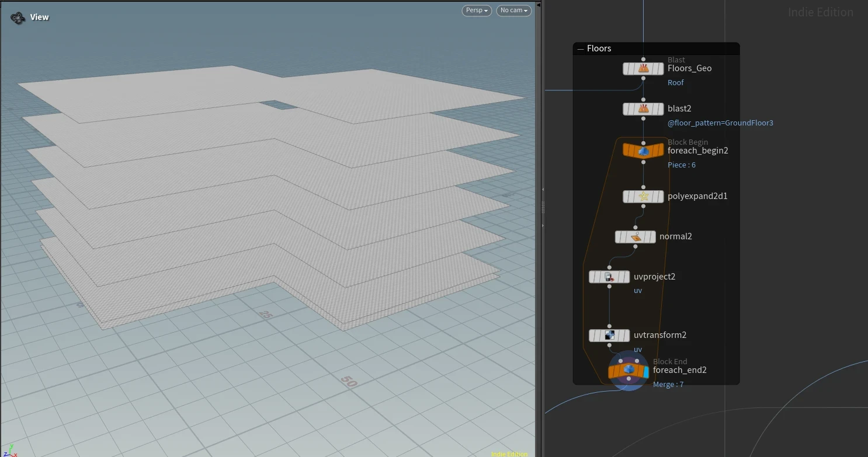Select the blast2 node icon
The image size is (868, 457).
[x=644, y=109]
